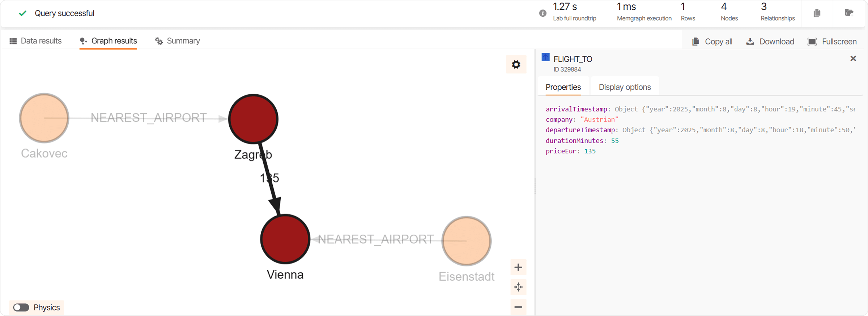Click fit-to-view center graph icon

click(518, 287)
